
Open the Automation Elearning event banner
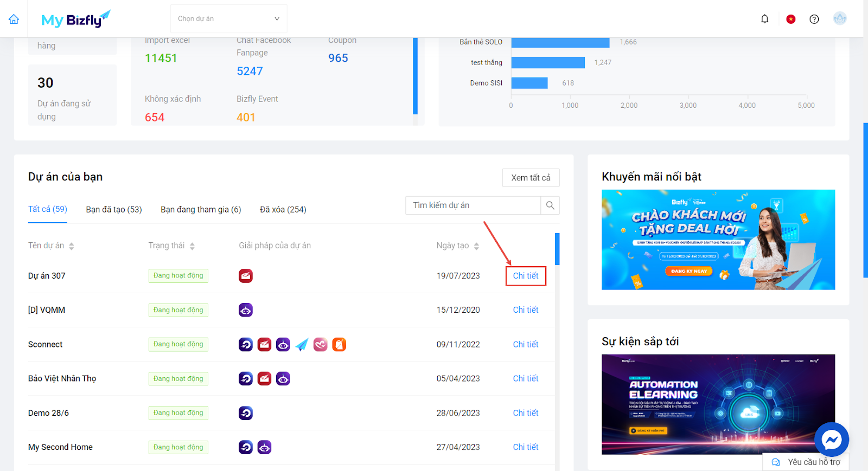pyautogui.click(x=718, y=404)
